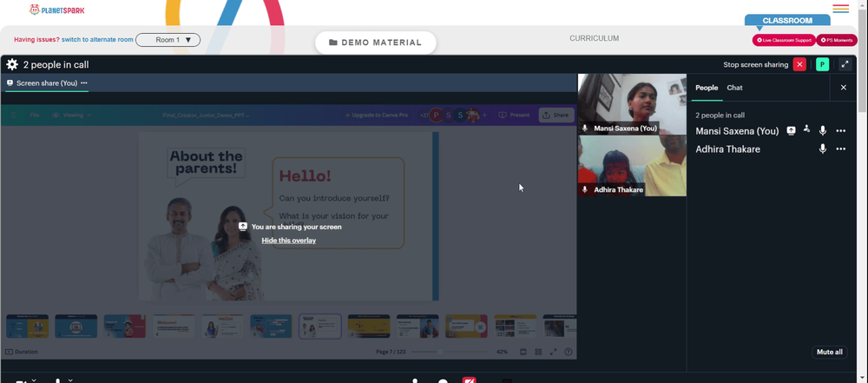Click Mute all button

click(829, 352)
